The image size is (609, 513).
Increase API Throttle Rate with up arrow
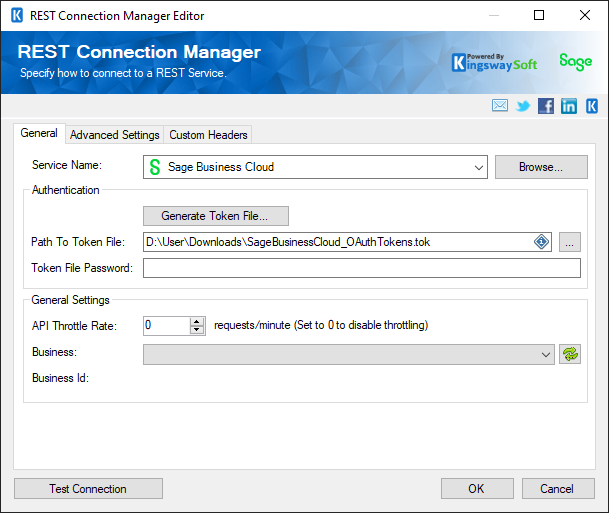tap(197, 322)
